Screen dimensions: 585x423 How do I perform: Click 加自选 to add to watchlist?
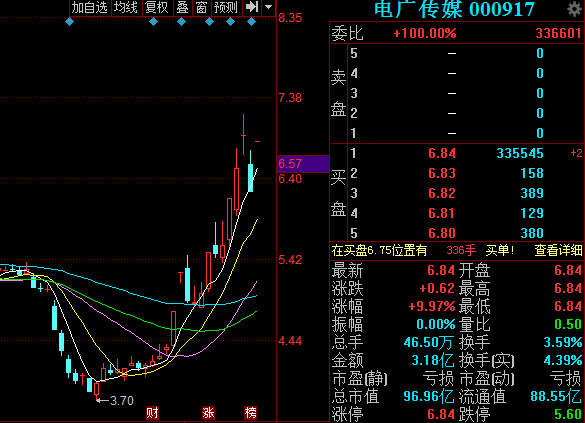tap(90, 7)
